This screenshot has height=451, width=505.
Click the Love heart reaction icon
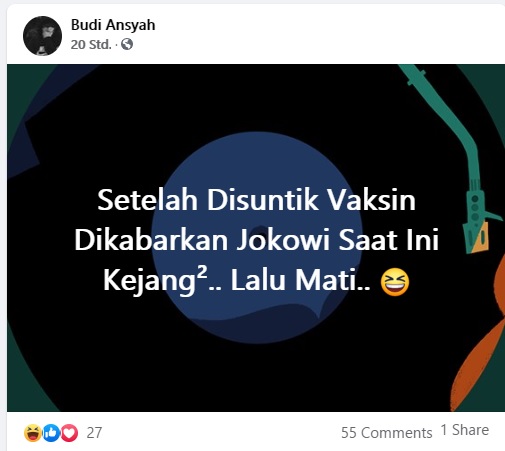(x=69, y=433)
